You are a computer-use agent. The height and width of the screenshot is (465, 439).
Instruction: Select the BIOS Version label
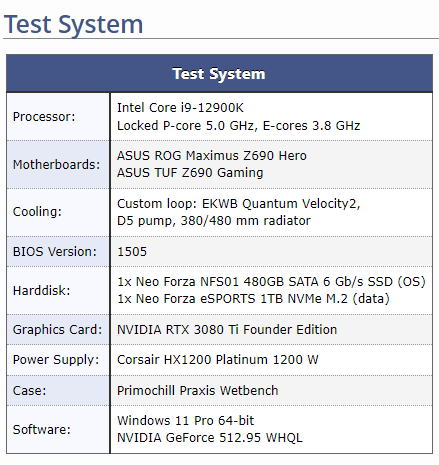[55, 252]
